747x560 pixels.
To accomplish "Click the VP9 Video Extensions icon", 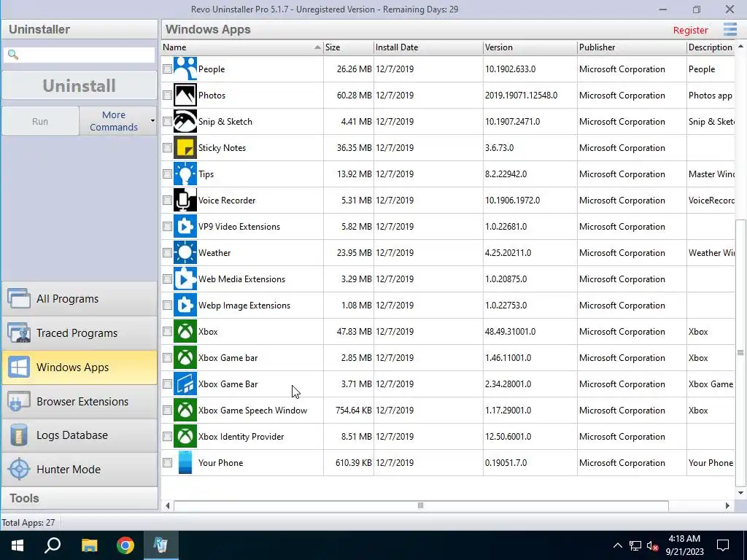I will click(x=185, y=227).
